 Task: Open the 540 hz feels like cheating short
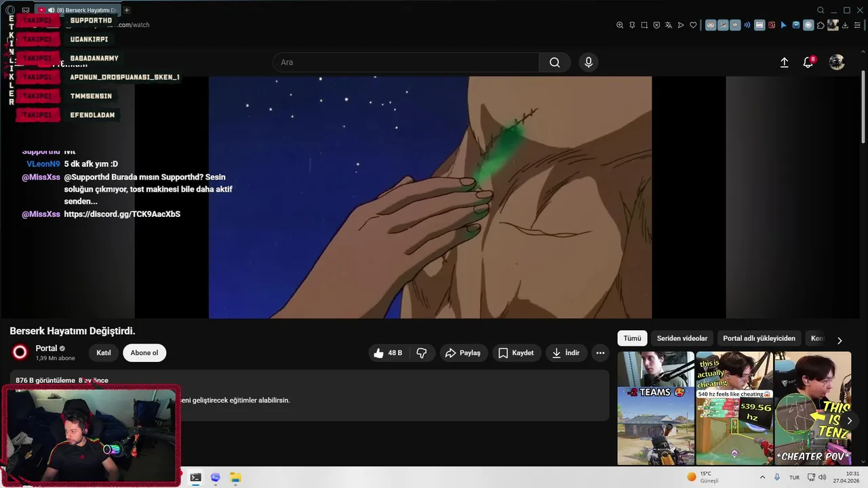pyautogui.click(x=734, y=408)
